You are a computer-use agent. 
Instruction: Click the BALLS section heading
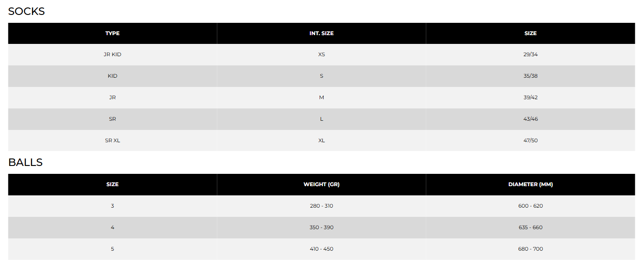pyautogui.click(x=25, y=162)
